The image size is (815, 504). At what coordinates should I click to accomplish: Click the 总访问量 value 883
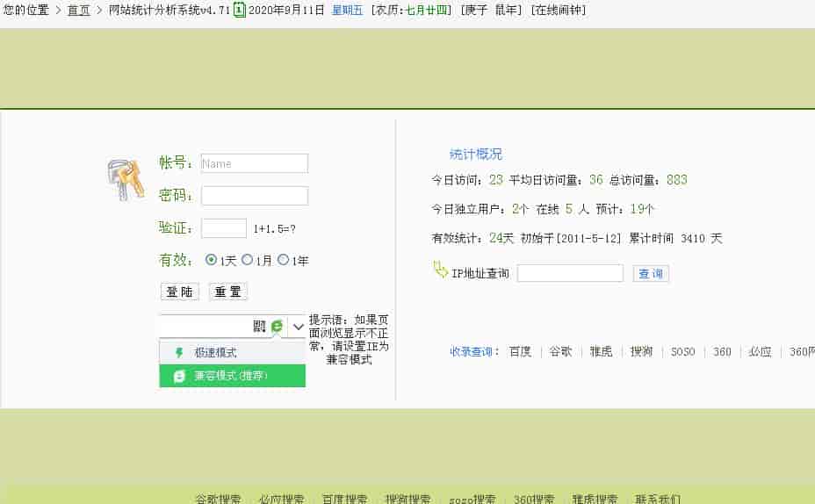click(x=677, y=180)
